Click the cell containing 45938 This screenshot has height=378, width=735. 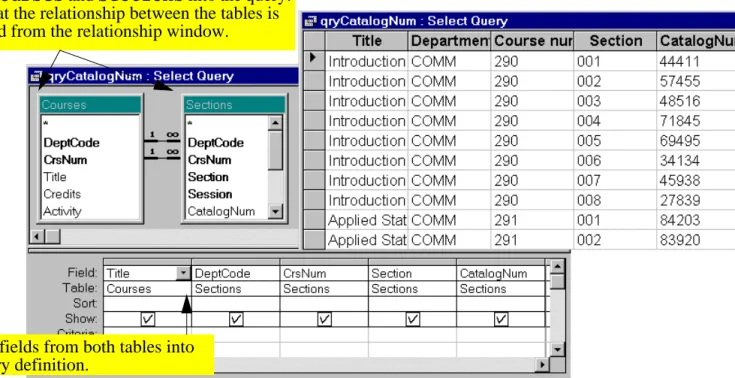[696, 181]
